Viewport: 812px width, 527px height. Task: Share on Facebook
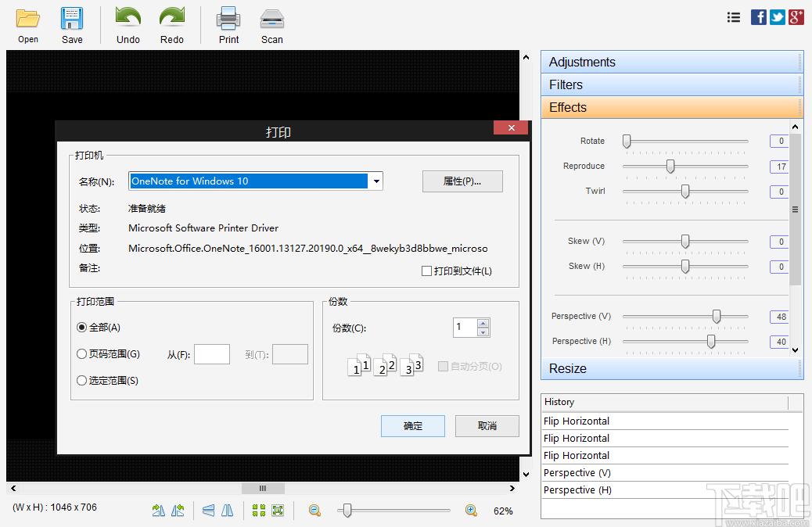pos(758,17)
